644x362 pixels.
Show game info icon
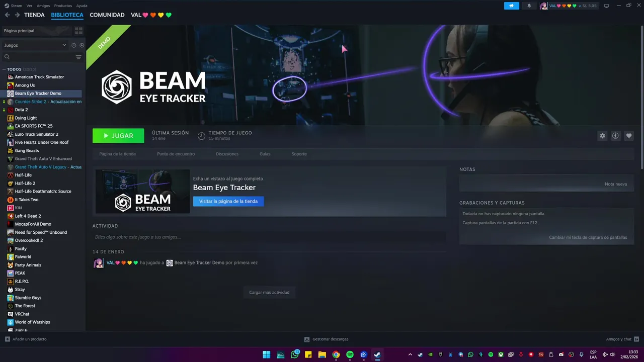click(615, 136)
